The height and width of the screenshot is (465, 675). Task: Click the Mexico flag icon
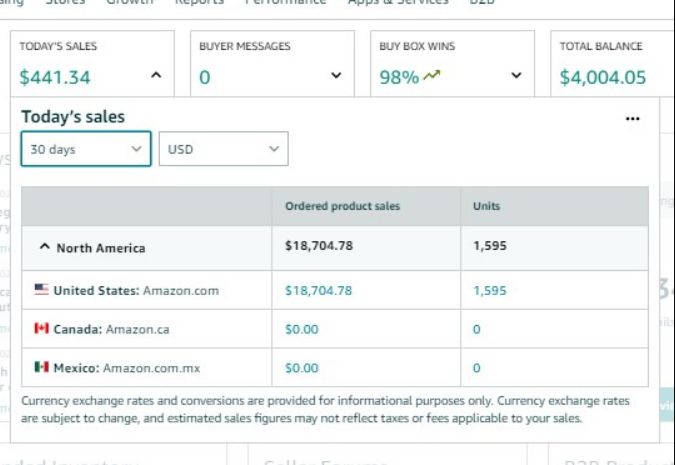point(41,367)
